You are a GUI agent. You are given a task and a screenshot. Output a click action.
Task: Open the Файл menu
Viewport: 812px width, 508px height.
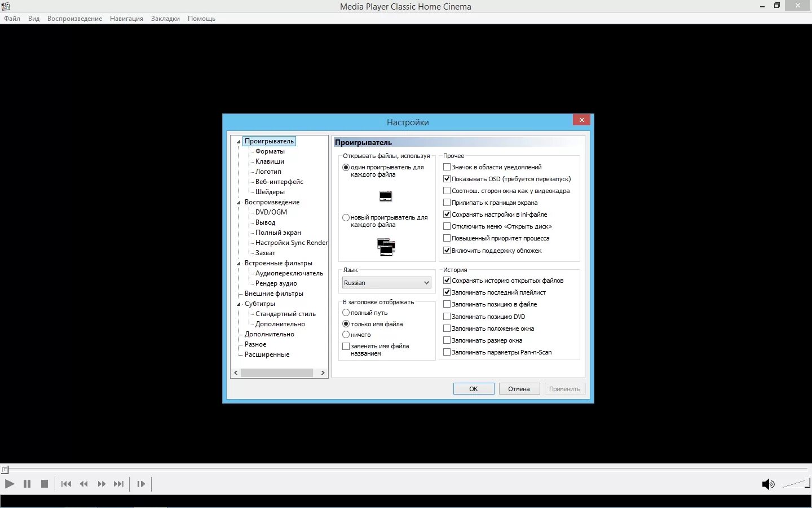[12, 19]
